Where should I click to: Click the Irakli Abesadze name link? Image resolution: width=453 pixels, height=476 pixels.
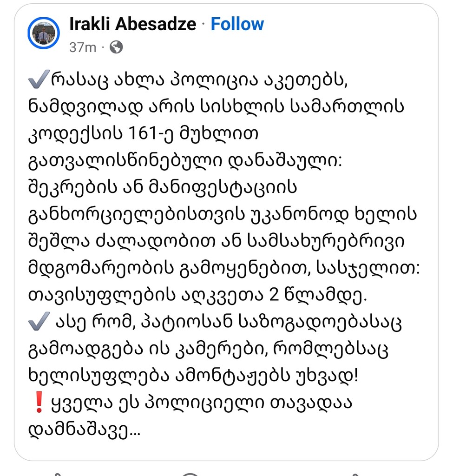(x=132, y=24)
